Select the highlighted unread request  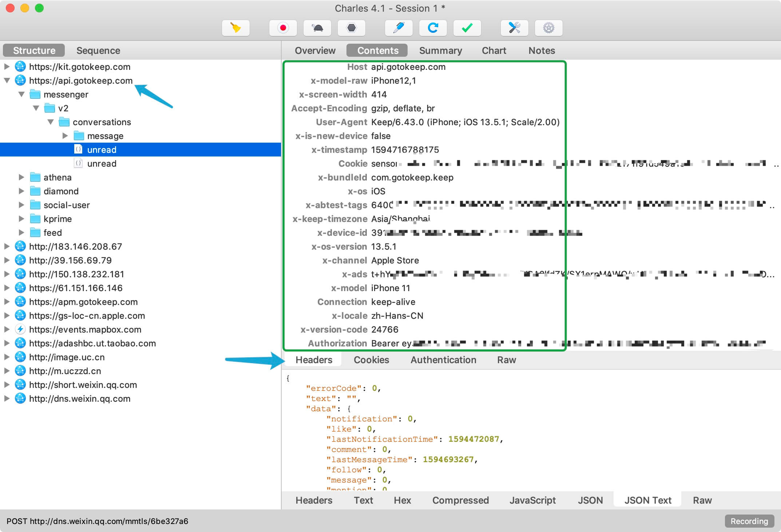(140, 150)
